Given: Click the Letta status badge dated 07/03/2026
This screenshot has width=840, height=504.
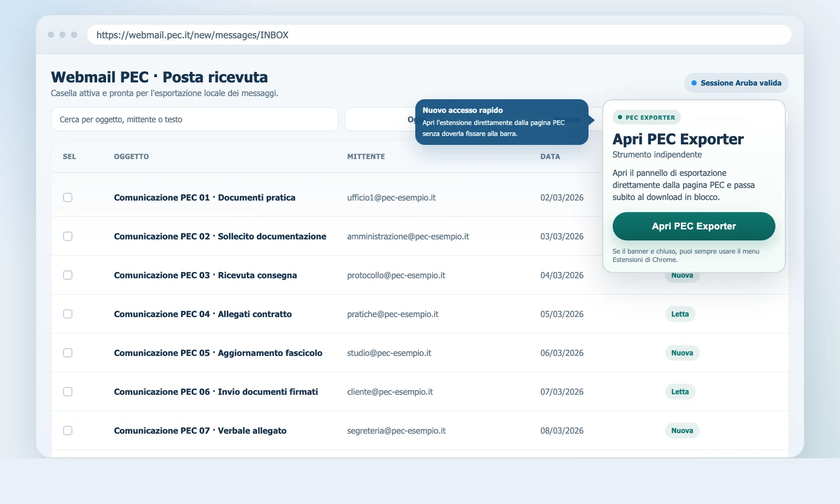Looking at the screenshot, I should click(x=680, y=392).
